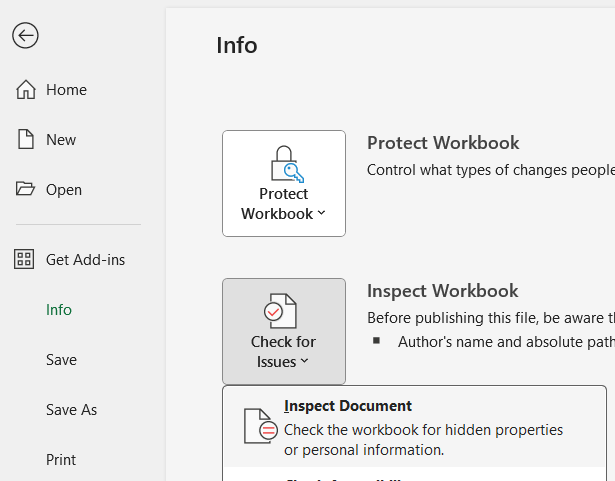Viewport: 615px width, 481px height.
Task: Click the Get Add-ins grid icon
Action: [24, 259]
